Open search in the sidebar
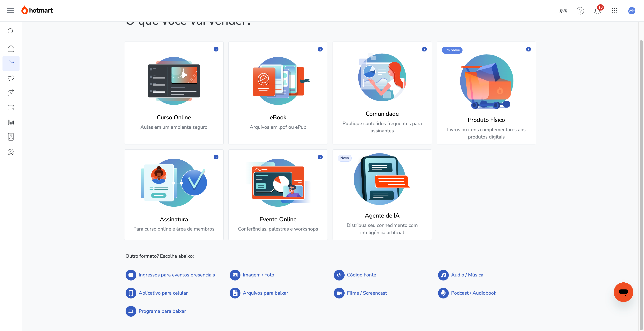This screenshot has height=331, width=644. [11, 31]
